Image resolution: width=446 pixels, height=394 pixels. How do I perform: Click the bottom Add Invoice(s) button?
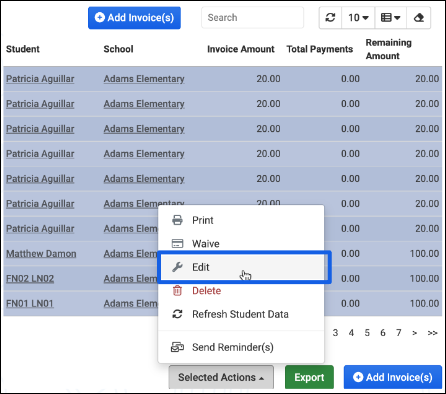393,377
